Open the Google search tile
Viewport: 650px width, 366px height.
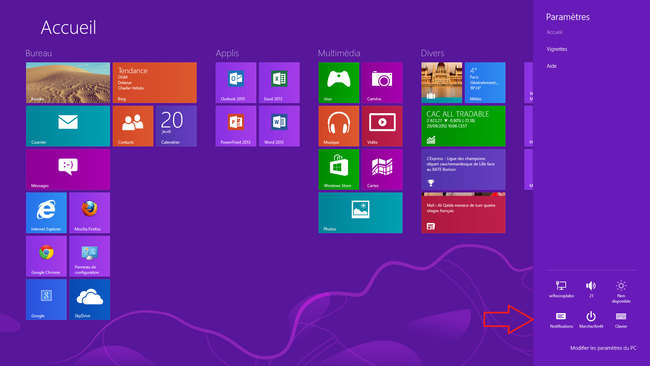coord(46,299)
